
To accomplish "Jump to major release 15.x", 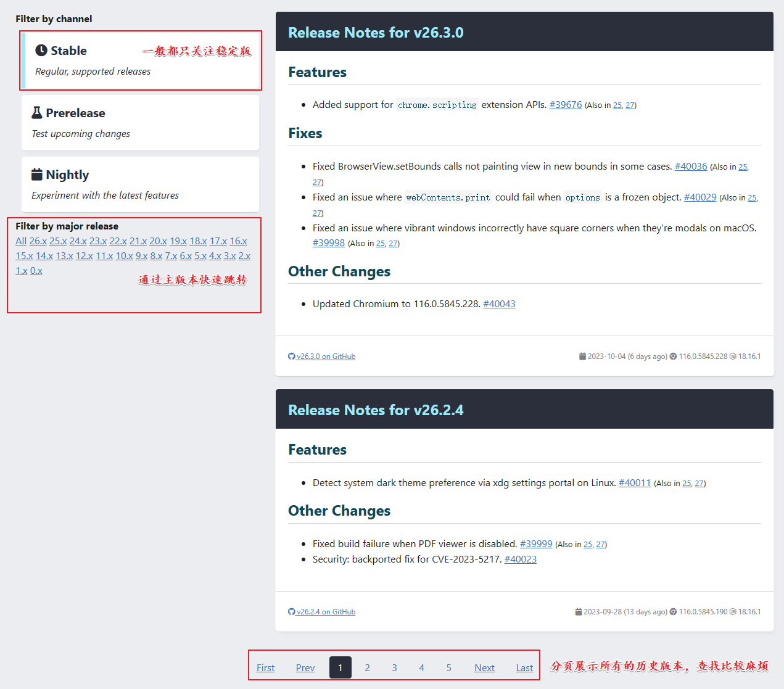I will coord(24,256).
